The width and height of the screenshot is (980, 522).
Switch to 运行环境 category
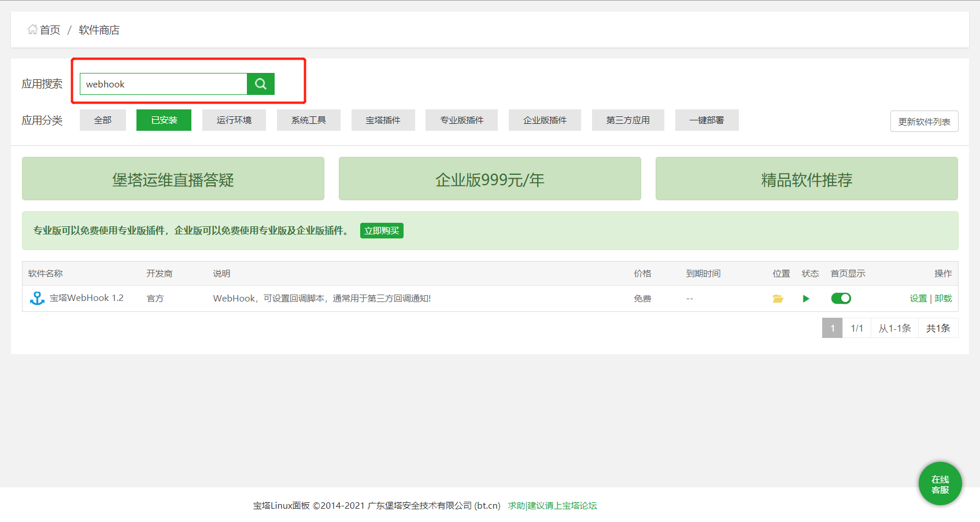pyautogui.click(x=234, y=120)
